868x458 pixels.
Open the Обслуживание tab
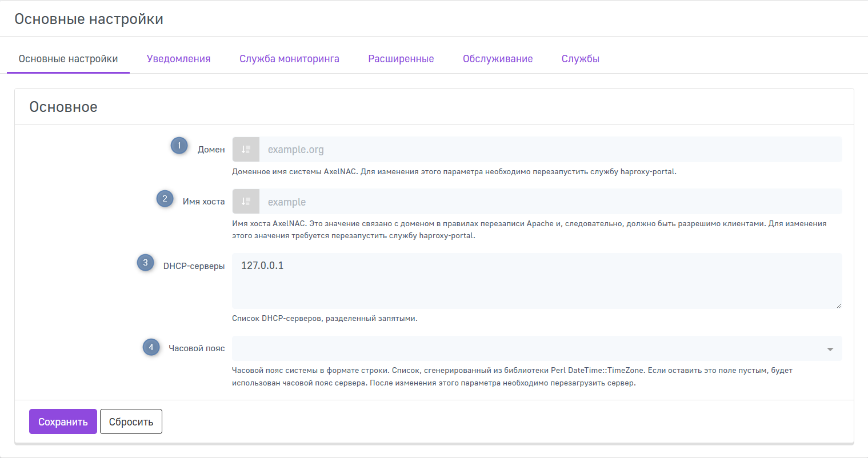(x=498, y=59)
